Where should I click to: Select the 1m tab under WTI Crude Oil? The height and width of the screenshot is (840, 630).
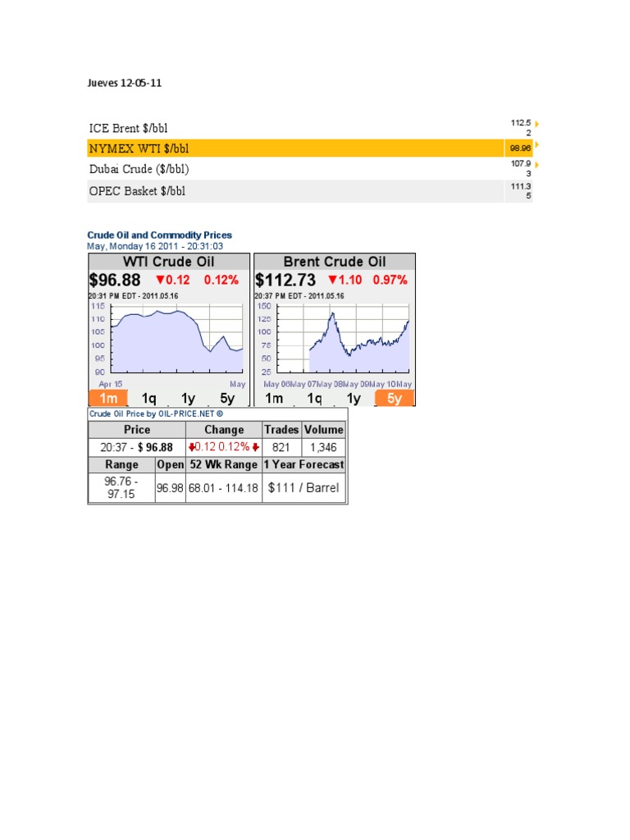(x=108, y=398)
